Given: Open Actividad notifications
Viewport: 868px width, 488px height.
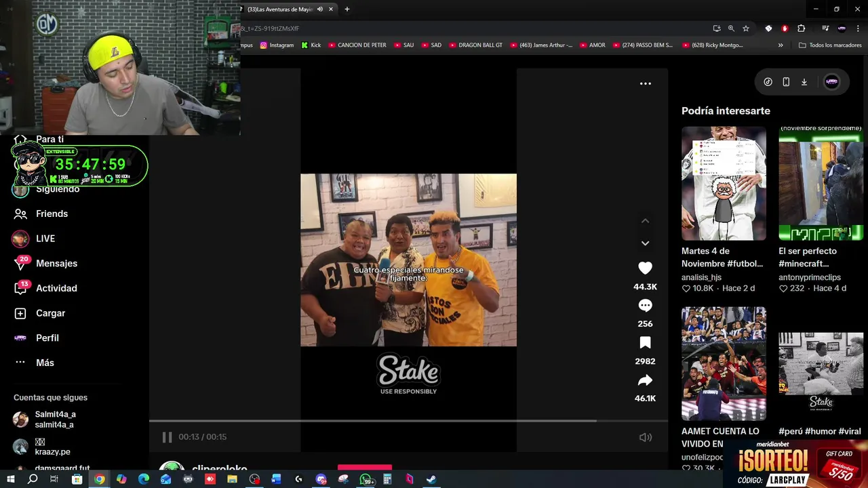Looking at the screenshot, I should pos(46,288).
